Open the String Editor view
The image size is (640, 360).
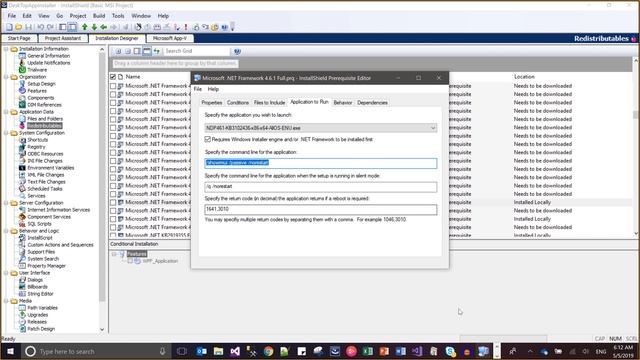click(40, 294)
